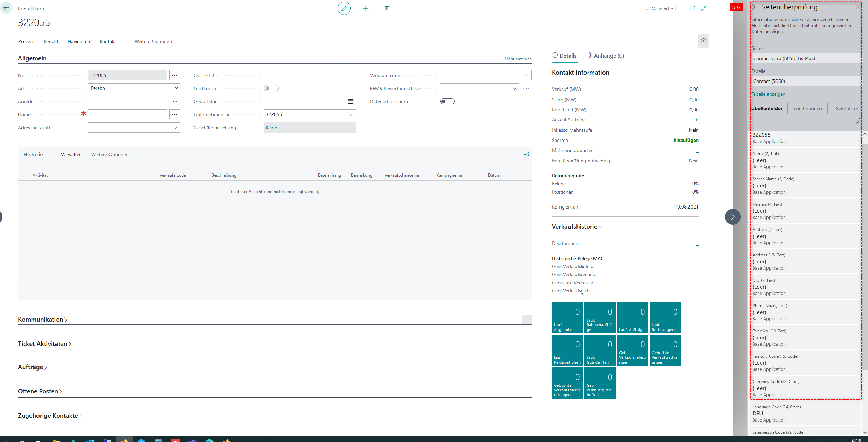Expand the Kommunikation section
The image size is (868, 442).
pyautogui.click(x=43, y=320)
